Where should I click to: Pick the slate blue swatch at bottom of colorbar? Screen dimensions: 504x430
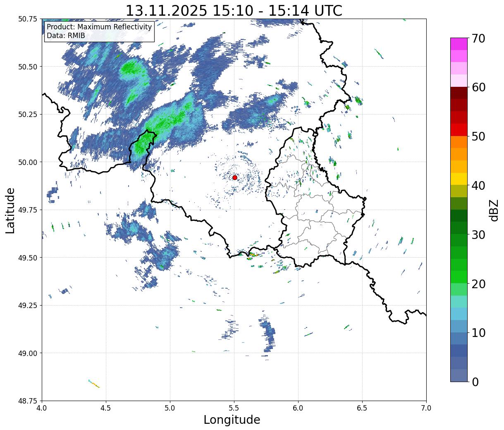point(459,375)
